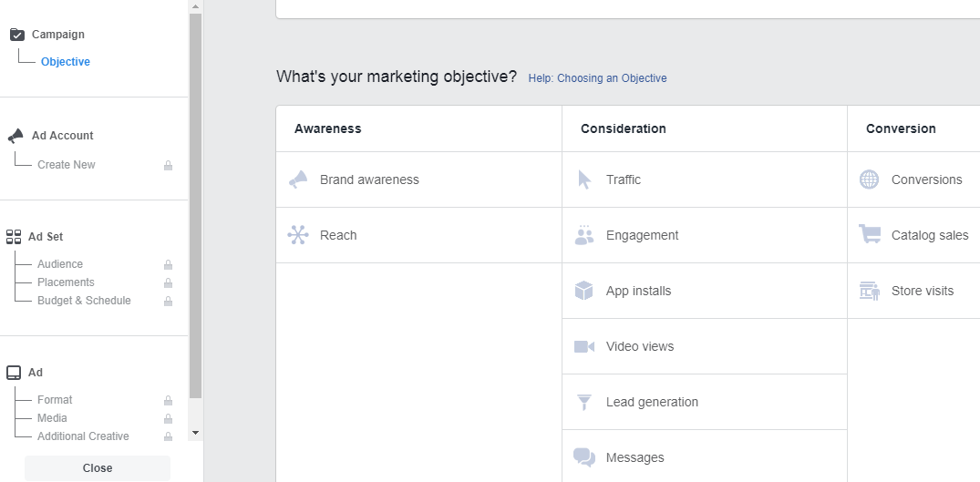This screenshot has width=980, height=482.
Task: Click the App installs box icon
Action: coord(584,291)
